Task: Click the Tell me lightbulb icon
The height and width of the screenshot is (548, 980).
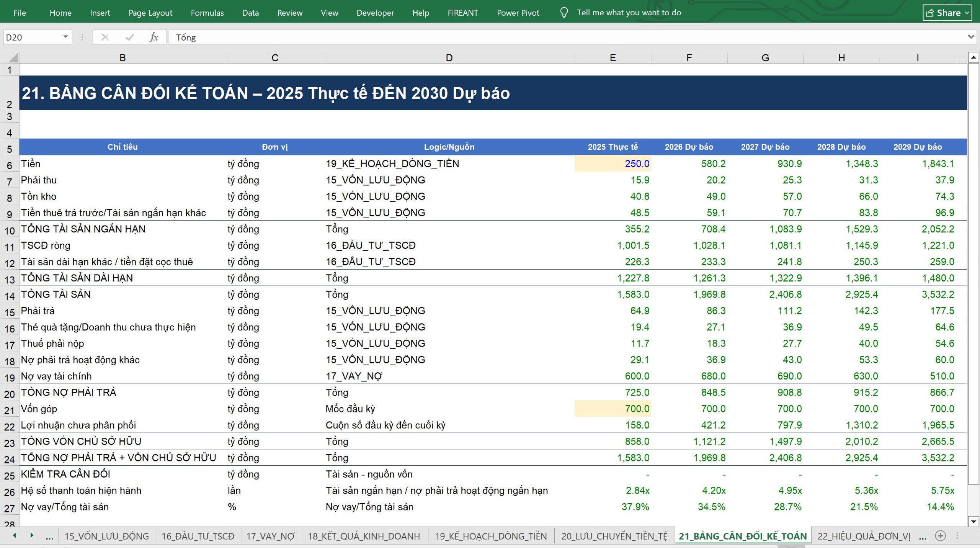Action: (564, 13)
